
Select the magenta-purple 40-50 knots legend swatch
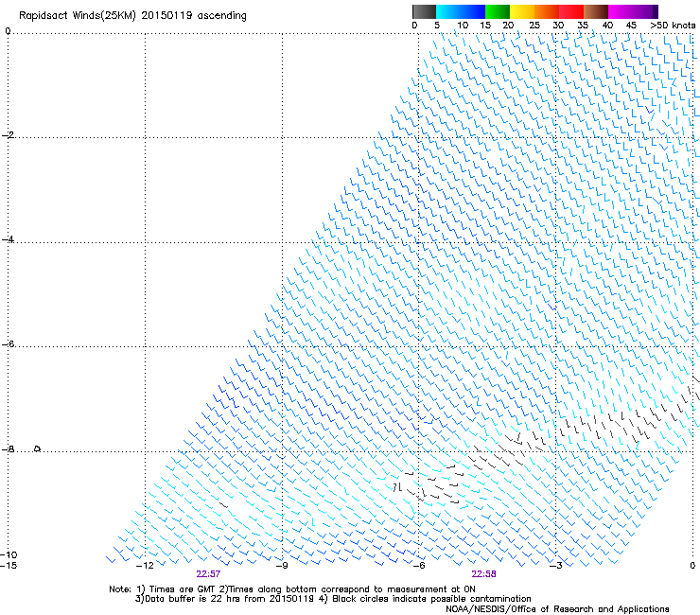tap(633, 11)
